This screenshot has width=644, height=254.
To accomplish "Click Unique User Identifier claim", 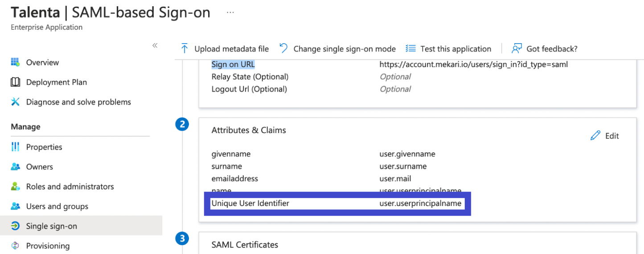I will tap(250, 203).
